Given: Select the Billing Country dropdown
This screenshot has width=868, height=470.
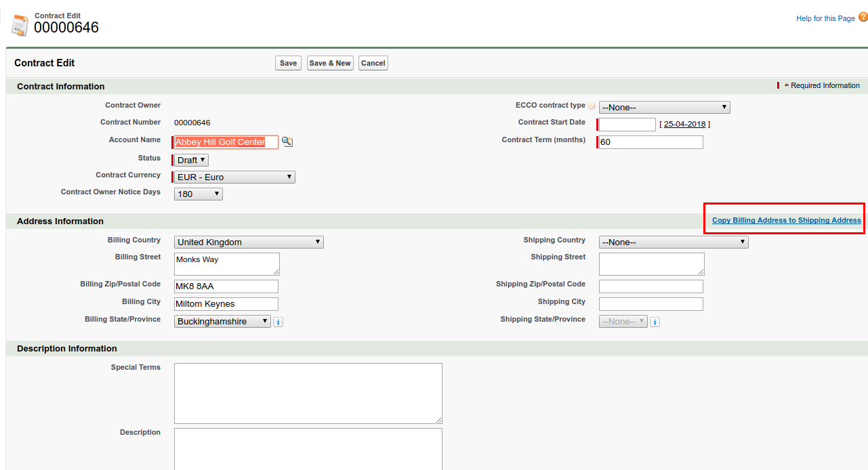Looking at the screenshot, I should coord(249,242).
